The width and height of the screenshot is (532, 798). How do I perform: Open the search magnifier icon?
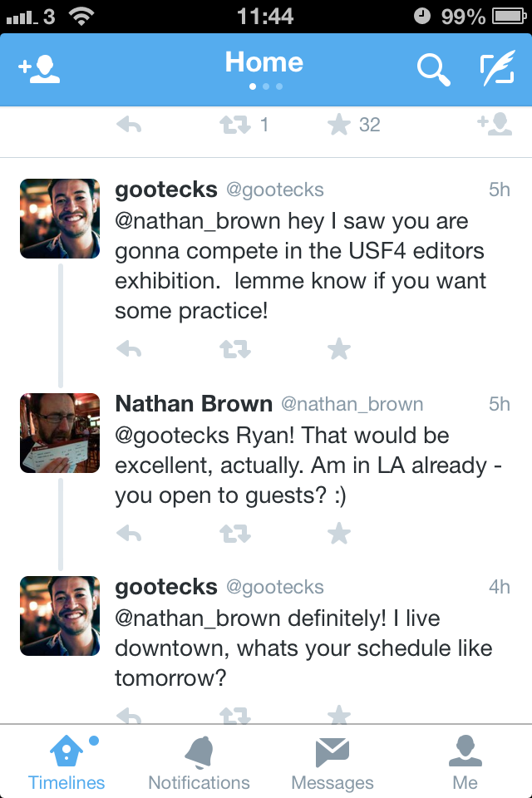tap(433, 70)
